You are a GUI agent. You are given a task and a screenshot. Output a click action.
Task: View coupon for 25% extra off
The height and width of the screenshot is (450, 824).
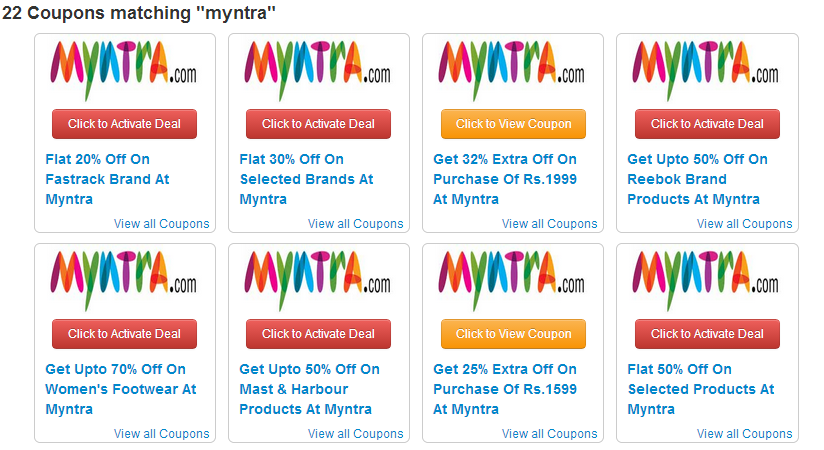point(513,334)
